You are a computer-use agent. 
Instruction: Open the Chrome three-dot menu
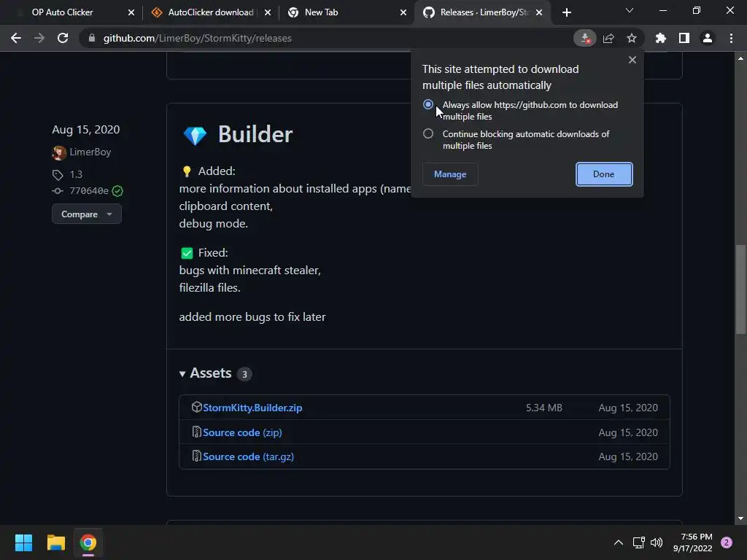pos(731,38)
